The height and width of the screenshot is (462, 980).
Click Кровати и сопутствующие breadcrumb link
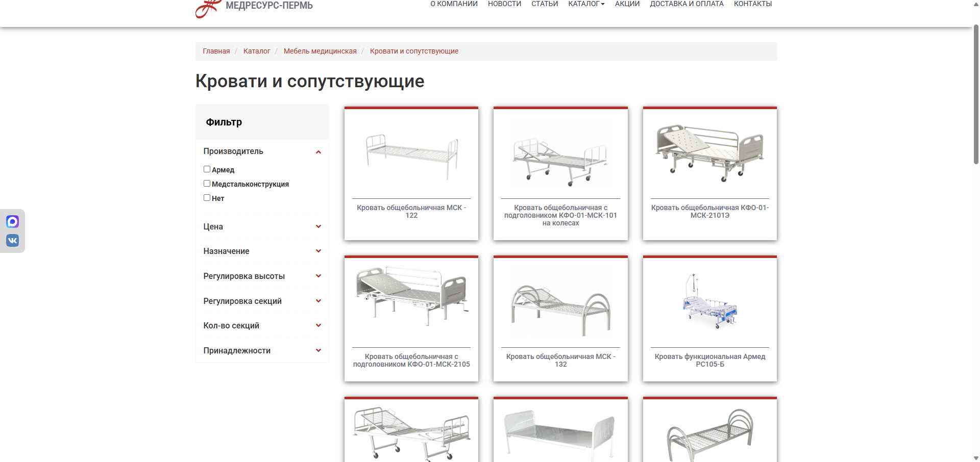414,51
